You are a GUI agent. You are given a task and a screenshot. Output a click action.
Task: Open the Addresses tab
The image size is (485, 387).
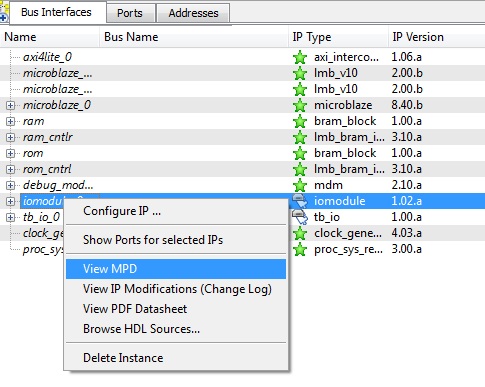(193, 13)
